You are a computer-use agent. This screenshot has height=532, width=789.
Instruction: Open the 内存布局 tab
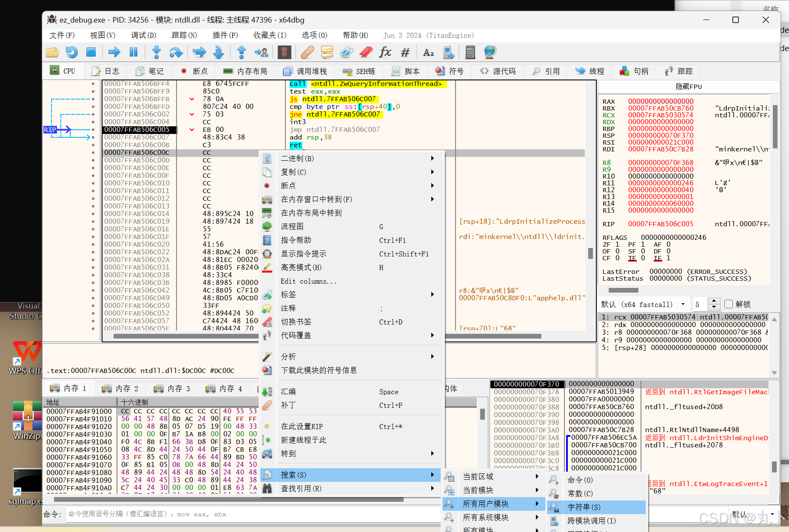point(245,71)
